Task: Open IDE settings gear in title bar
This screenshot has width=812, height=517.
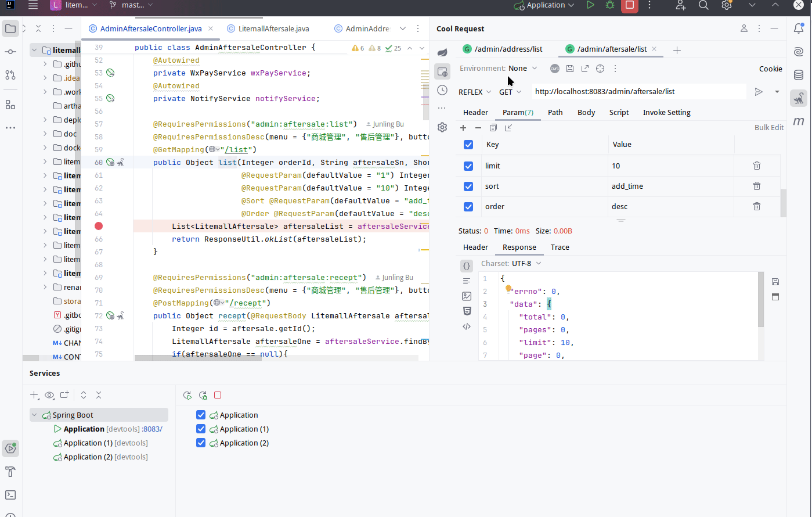Action: [727, 5]
